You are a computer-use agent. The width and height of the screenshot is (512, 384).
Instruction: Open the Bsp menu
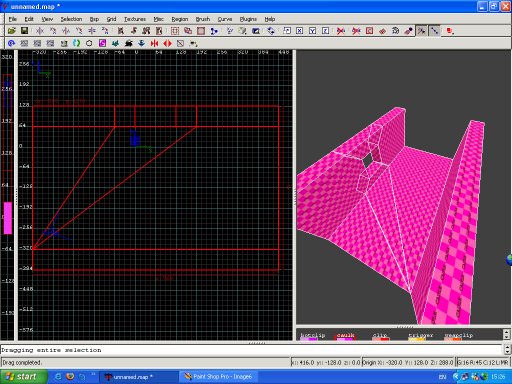(94, 19)
